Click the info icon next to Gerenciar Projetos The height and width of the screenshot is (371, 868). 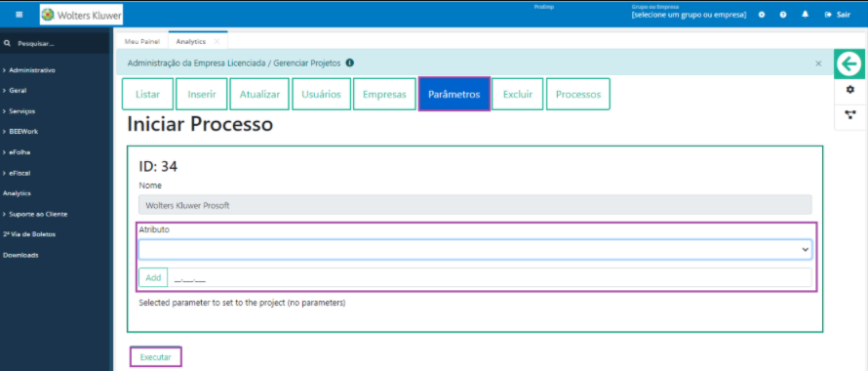click(350, 63)
